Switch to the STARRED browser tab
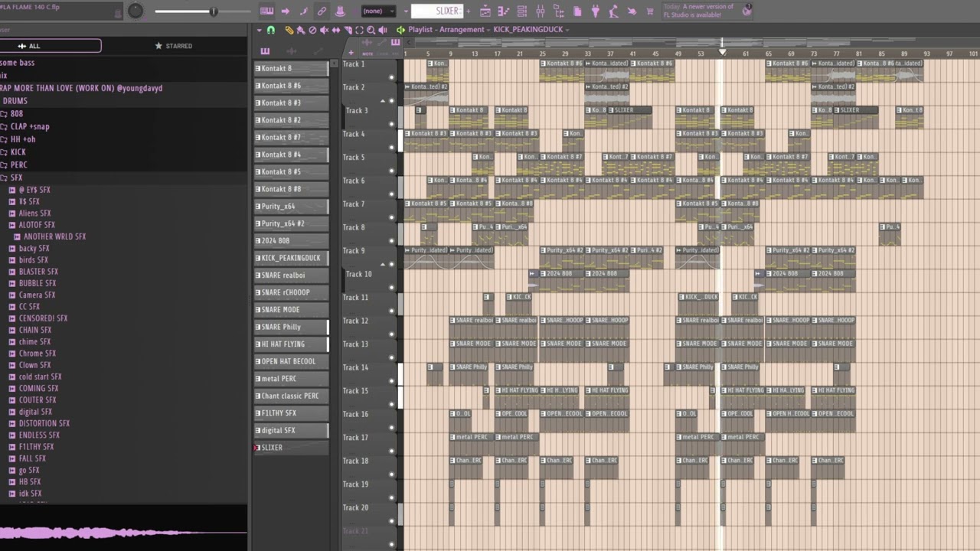This screenshot has width=980, height=551. (x=174, y=46)
